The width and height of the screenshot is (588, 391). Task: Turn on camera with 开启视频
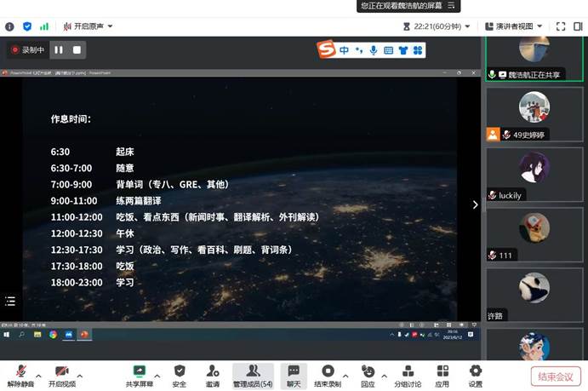[61, 372]
